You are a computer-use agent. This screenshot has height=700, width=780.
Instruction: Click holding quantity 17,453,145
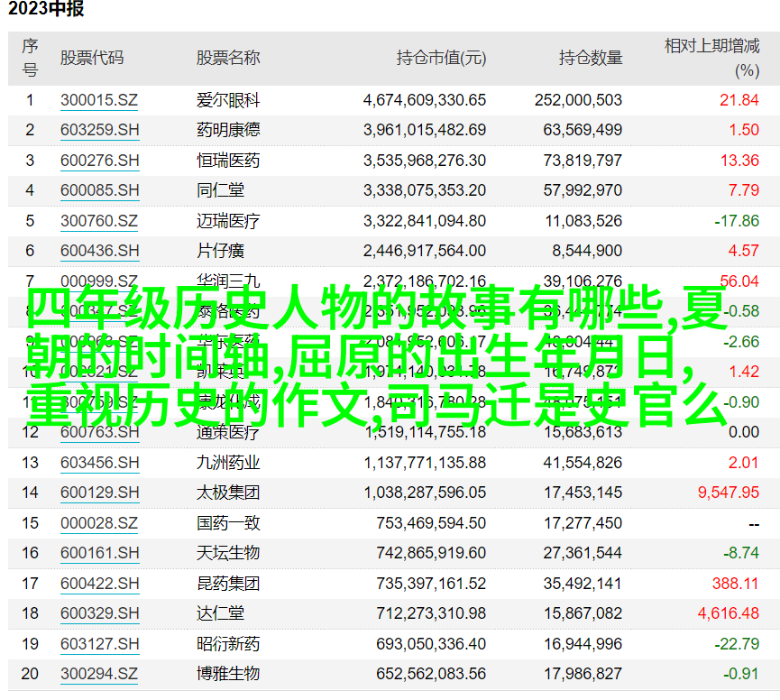click(583, 493)
